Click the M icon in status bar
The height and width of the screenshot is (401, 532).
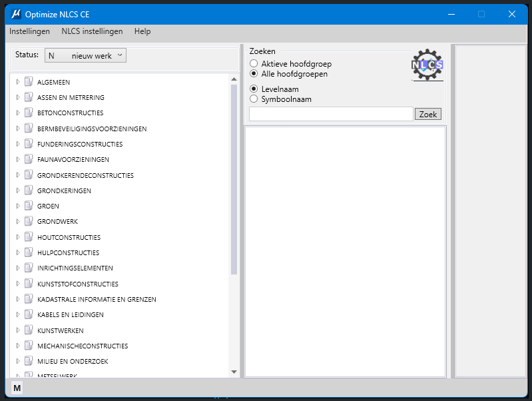17,388
